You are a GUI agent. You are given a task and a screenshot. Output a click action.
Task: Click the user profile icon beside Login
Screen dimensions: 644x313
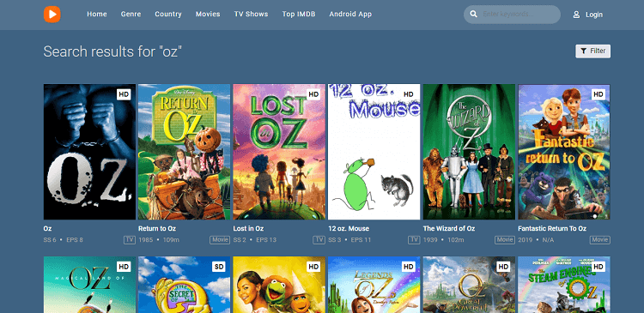(x=577, y=15)
